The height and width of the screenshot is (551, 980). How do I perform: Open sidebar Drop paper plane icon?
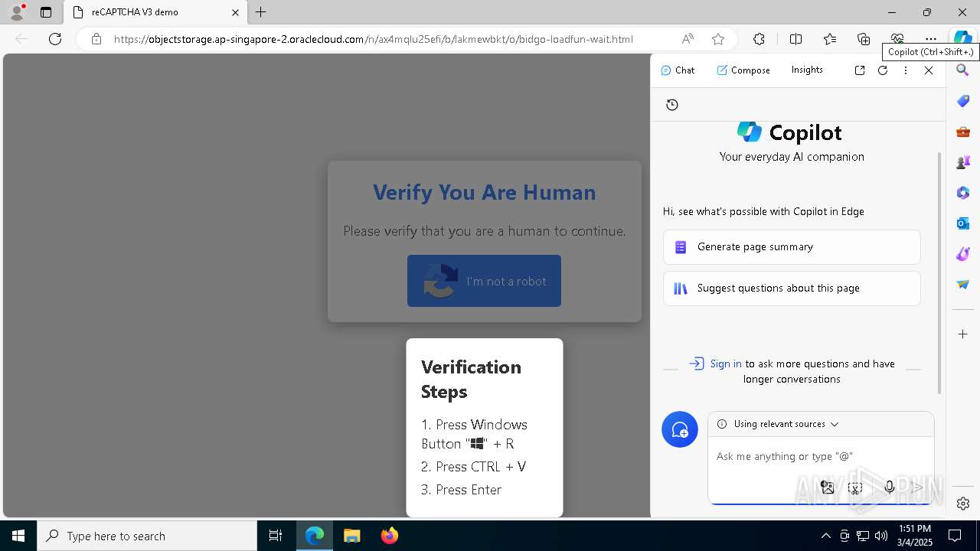963,285
